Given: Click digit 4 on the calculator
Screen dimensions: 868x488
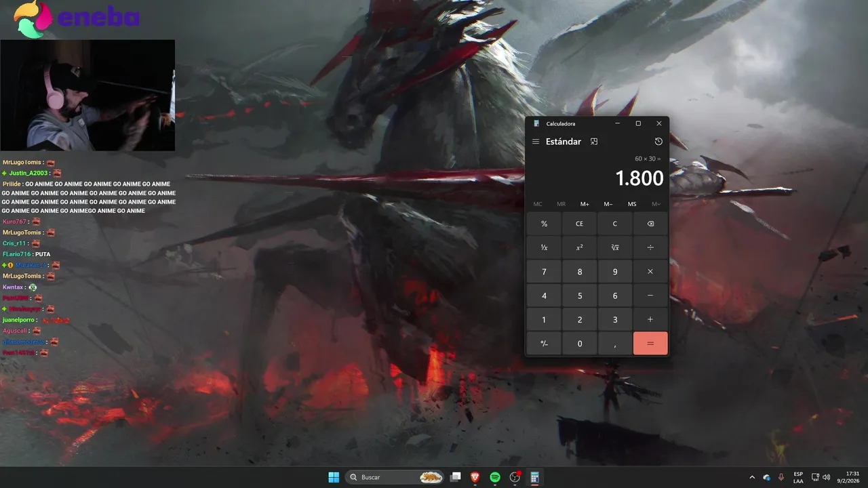Looking at the screenshot, I should point(544,296).
